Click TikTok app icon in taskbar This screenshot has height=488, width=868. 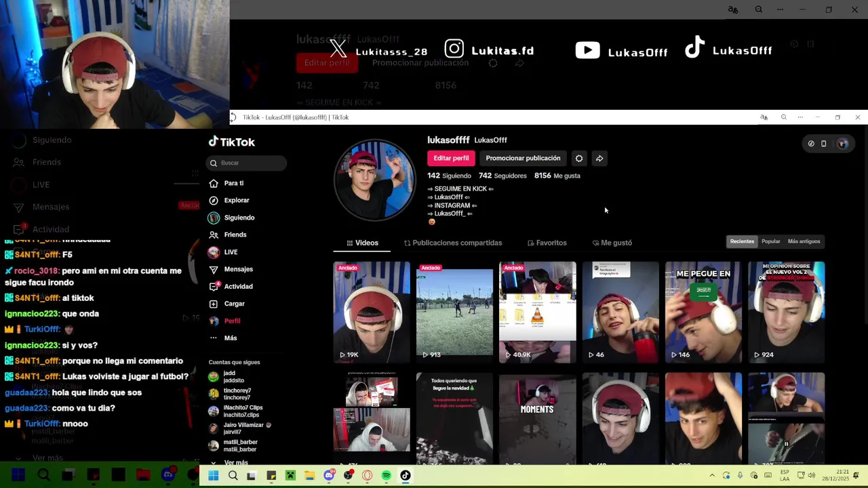tap(406, 476)
